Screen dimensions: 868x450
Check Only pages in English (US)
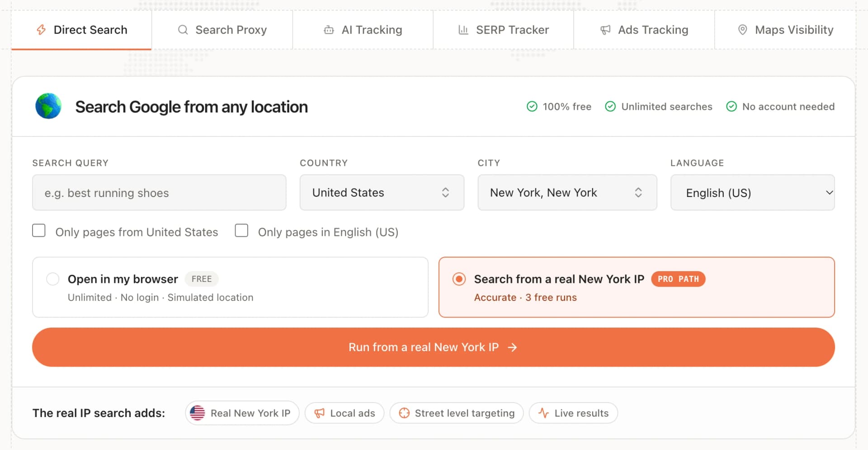[241, 231]
